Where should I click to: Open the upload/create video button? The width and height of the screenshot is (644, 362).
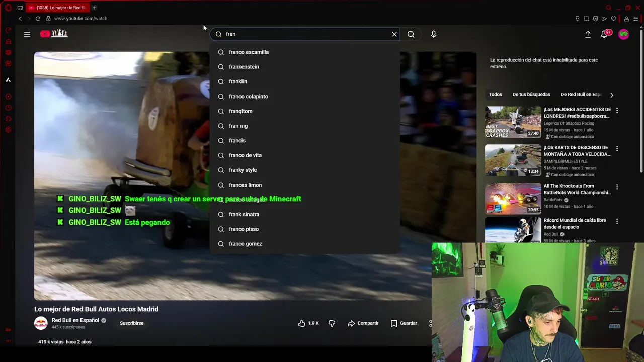point(588,34)
